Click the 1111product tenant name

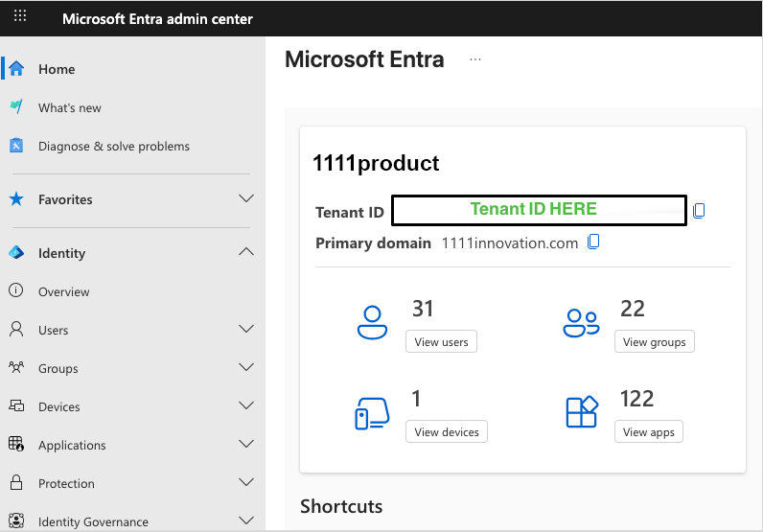376,163
